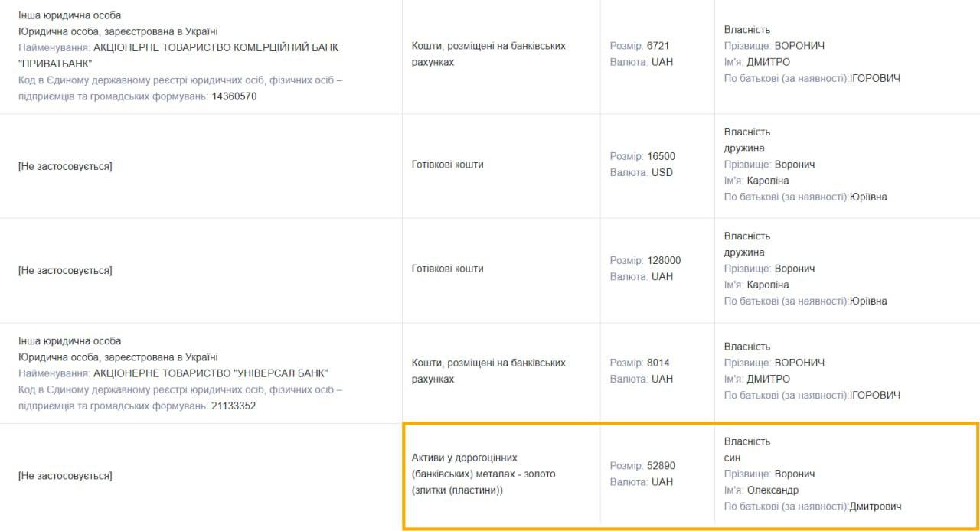Click the 52890 gold asset amount

point(661,466)
